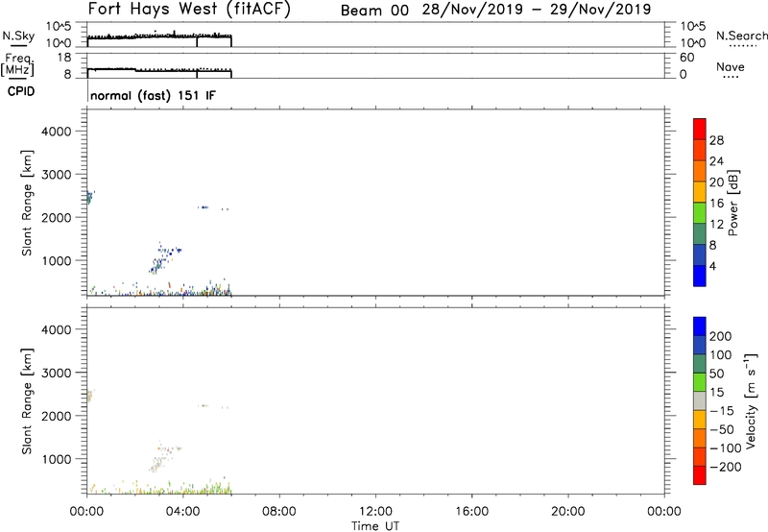Click the N.Search legend label
768x532 pixels.
point(742,36)
